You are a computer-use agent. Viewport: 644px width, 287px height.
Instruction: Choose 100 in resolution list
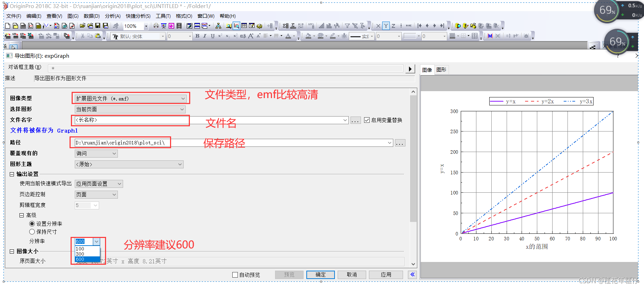[x=87, y=249]
